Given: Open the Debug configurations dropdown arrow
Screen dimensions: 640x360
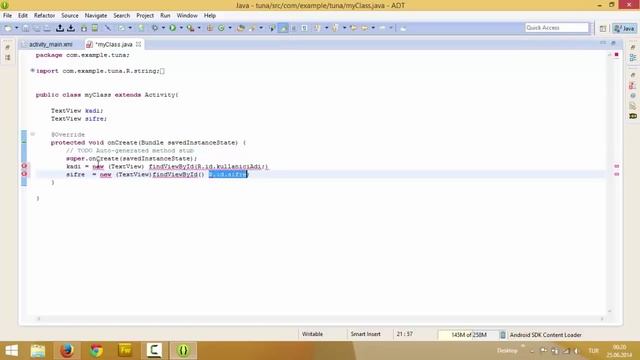Looking at the screenshot, I should click(x=163, y=28).
